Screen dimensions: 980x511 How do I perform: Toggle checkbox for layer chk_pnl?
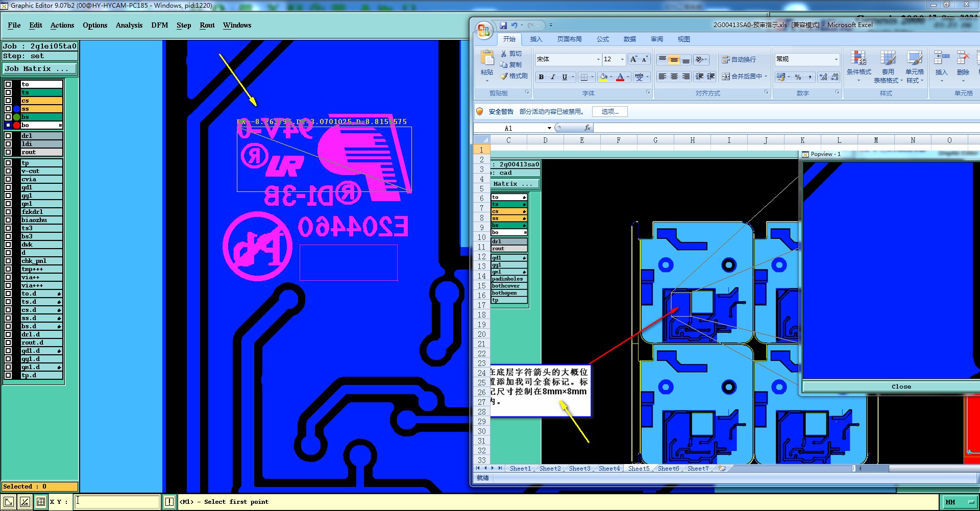8,261
